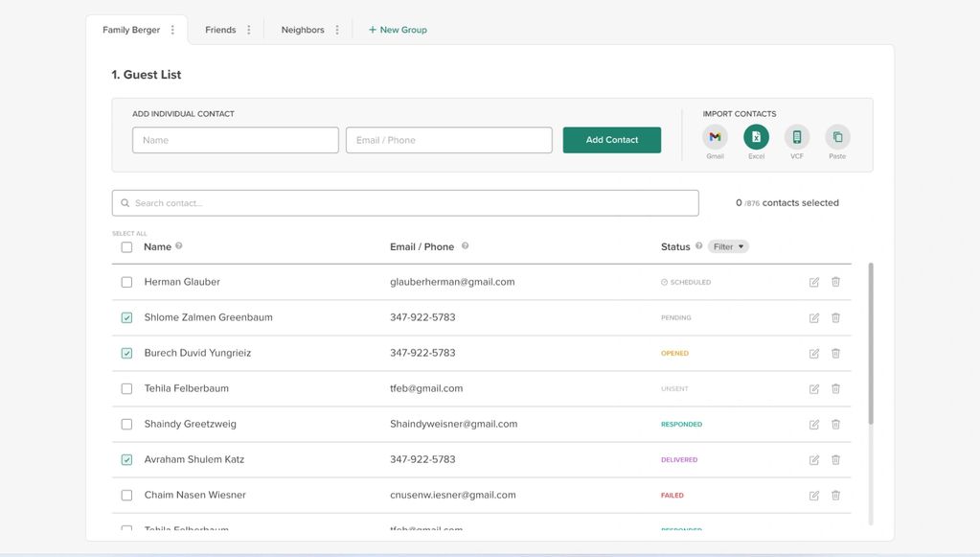The width and height of the screenshot is (980, 557).
Task: Click the name Chaim Nasen Wiesner
Action: [x=195, y=495]
